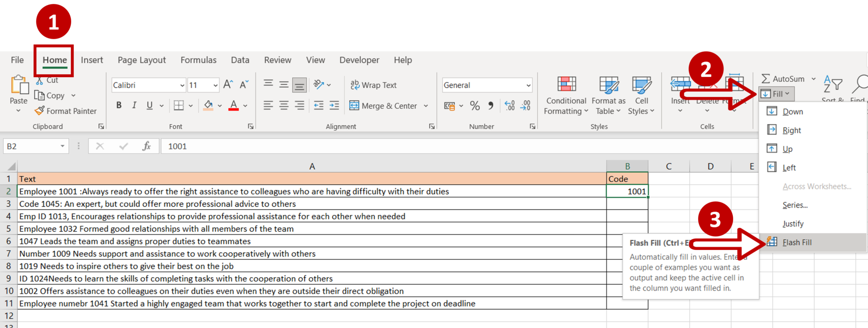Switch to the Developer tab
This screenshot has height=328, width=868.
pos(359,60)
